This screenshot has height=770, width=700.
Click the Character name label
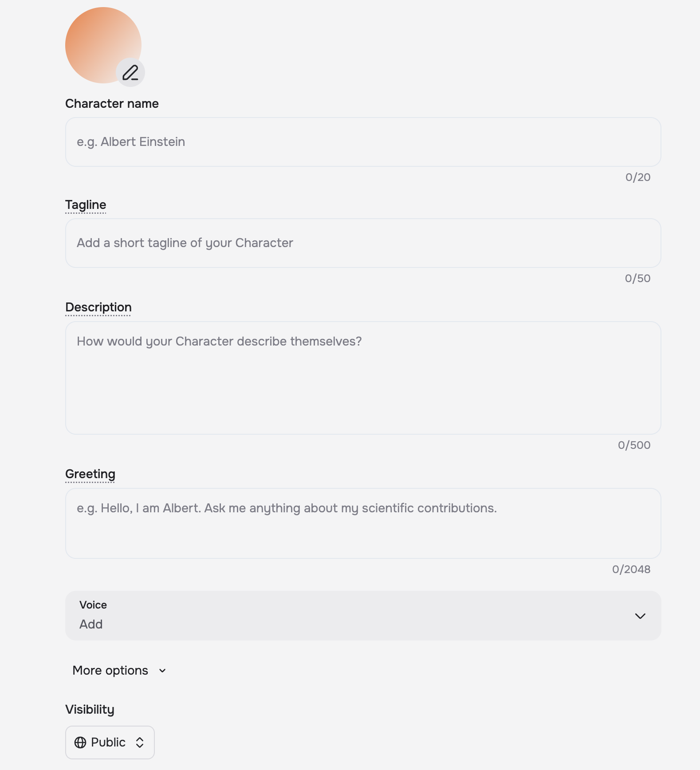pos(112,104)
